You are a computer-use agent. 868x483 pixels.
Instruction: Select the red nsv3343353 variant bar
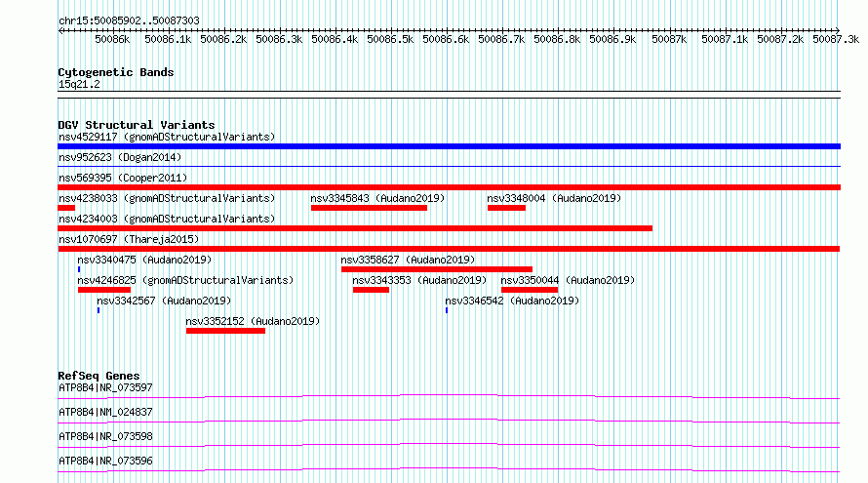371,290
